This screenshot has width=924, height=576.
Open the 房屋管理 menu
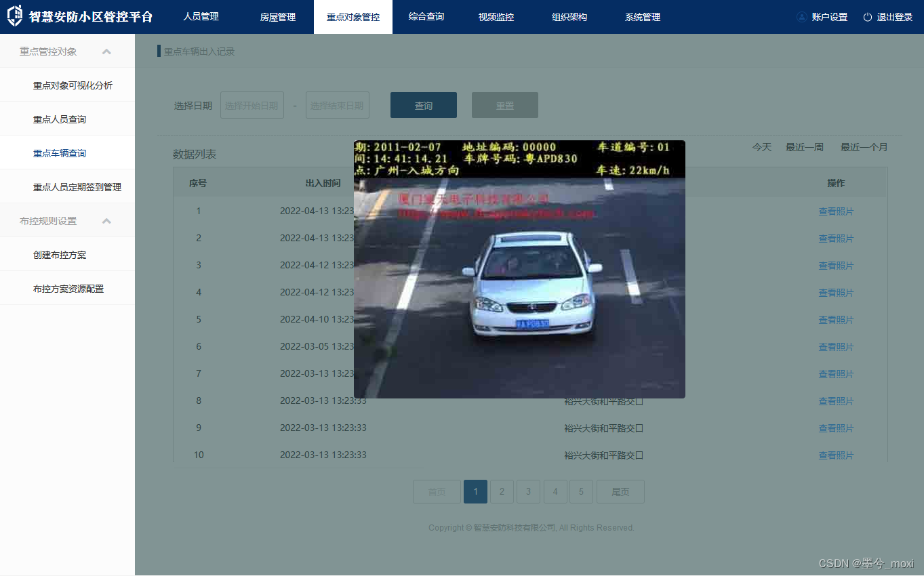pos(278,17)
